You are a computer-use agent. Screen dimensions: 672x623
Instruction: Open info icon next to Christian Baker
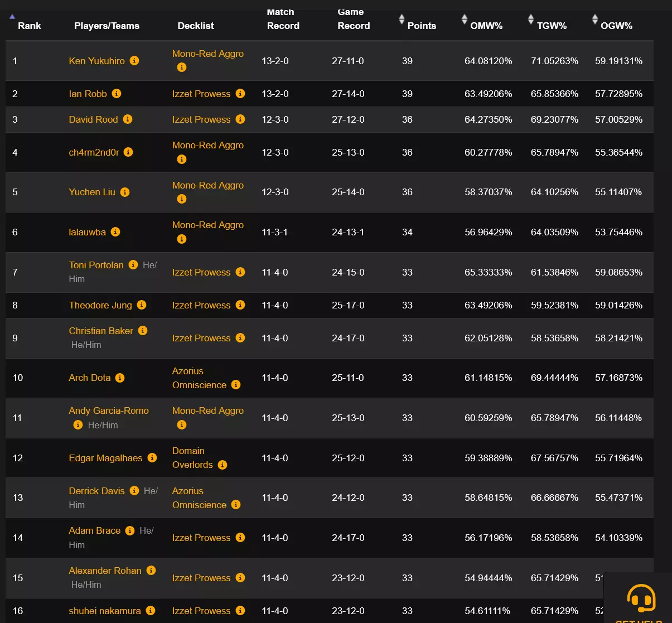(x=143, y=330)
